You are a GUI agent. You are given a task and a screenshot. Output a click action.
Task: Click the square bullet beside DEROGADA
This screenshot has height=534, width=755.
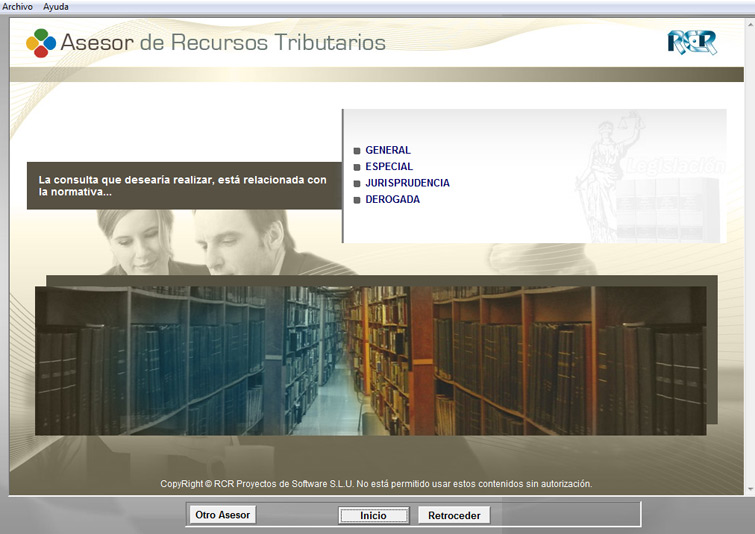coord(357,200)
